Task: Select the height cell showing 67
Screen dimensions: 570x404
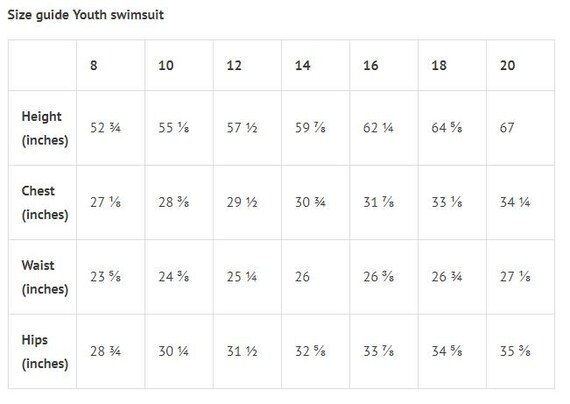Action: 507,128
